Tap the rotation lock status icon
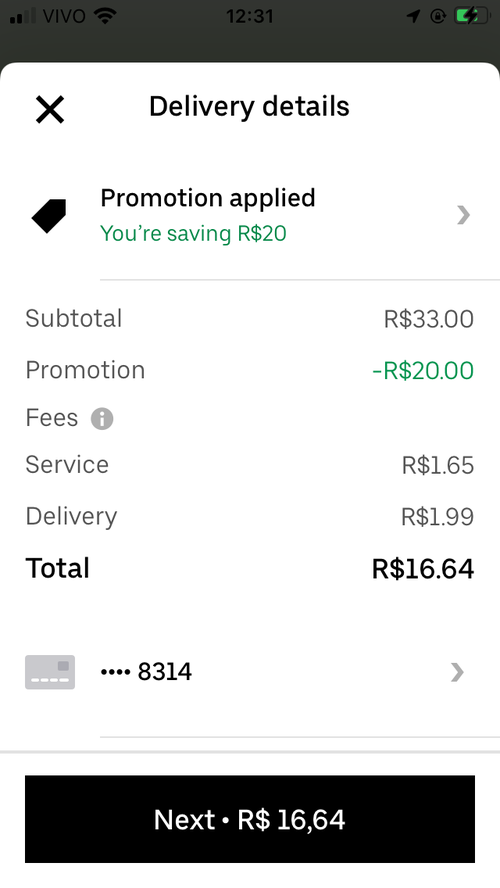This screenshot has width=500, height=888. (x=438, y=16)
